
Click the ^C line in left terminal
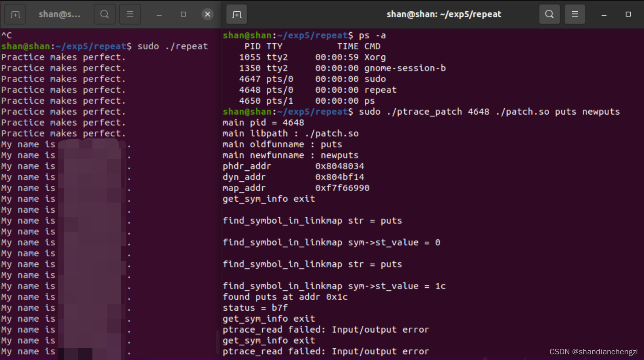6,36
